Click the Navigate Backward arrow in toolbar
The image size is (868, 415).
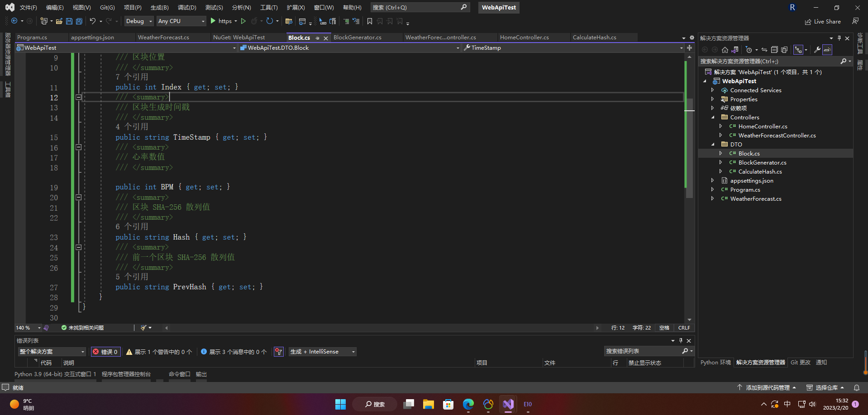click(x=14, y=21)
